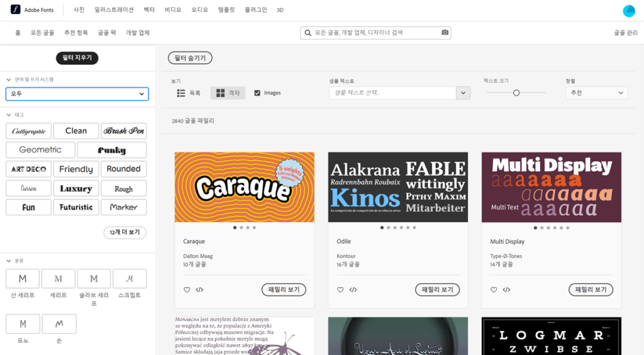Click the Adobe Fonts logo icon
Image resolution: width=644 pixels, height=355 pixels.
pyautogui.click(x=15, y=9)
